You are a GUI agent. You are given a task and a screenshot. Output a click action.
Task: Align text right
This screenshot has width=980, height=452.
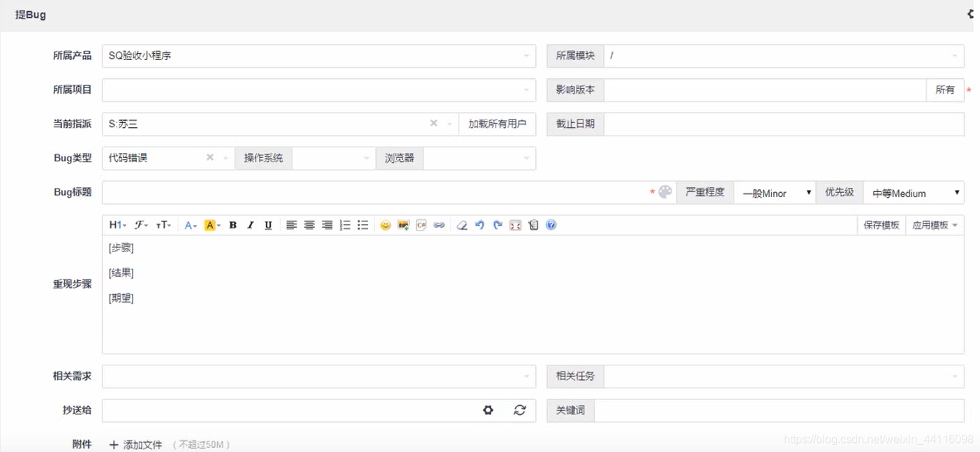tap(327, 225)
